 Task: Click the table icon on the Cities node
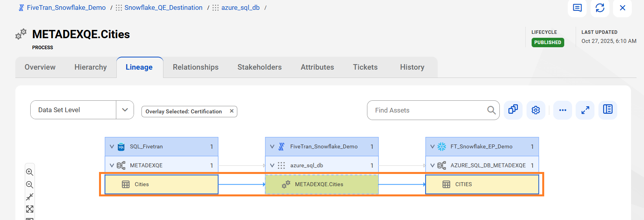click(x=126, y=184)
